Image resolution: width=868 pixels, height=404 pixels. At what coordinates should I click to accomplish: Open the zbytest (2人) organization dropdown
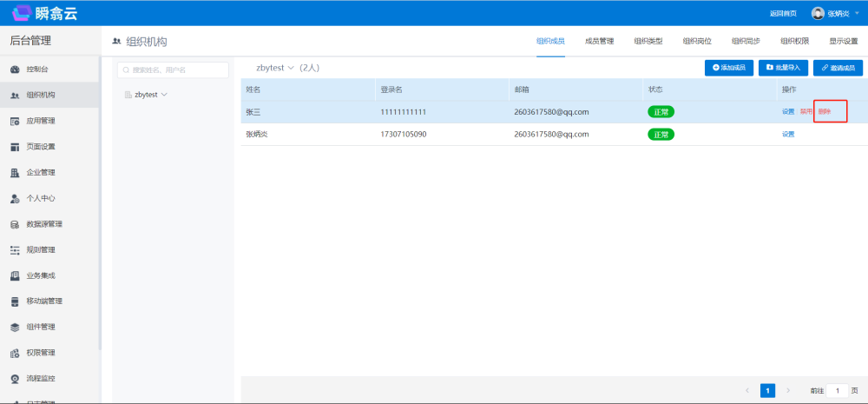pyautogui.click(x=291, y=68)
